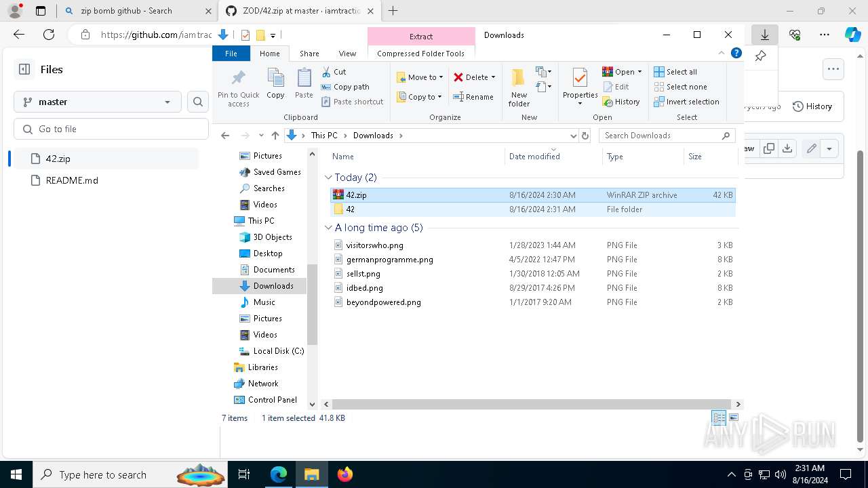
Task: Open Compressed Folder Tools tab
Action: pyautogui.click(x=421, y=54)
